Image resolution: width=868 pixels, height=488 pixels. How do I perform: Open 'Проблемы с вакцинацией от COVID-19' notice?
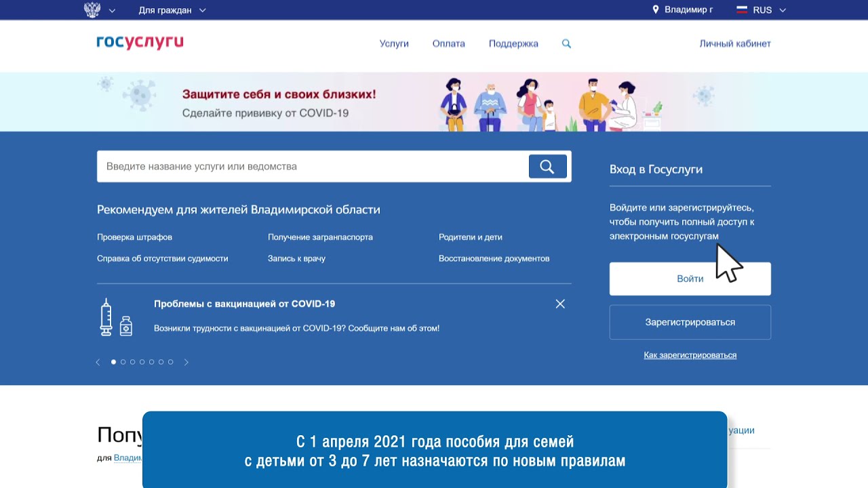(244, 304)
